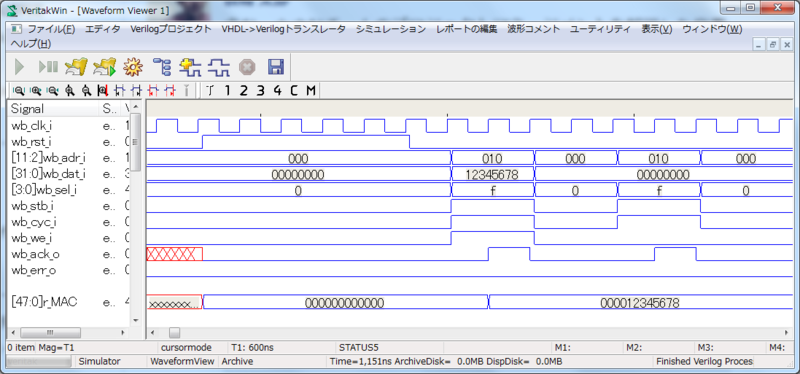Image resolution: width=800 pixels, height=374 pixels.
Task: Click the fifth black magnifier zoom icon
Action: (x=86, y=91)
